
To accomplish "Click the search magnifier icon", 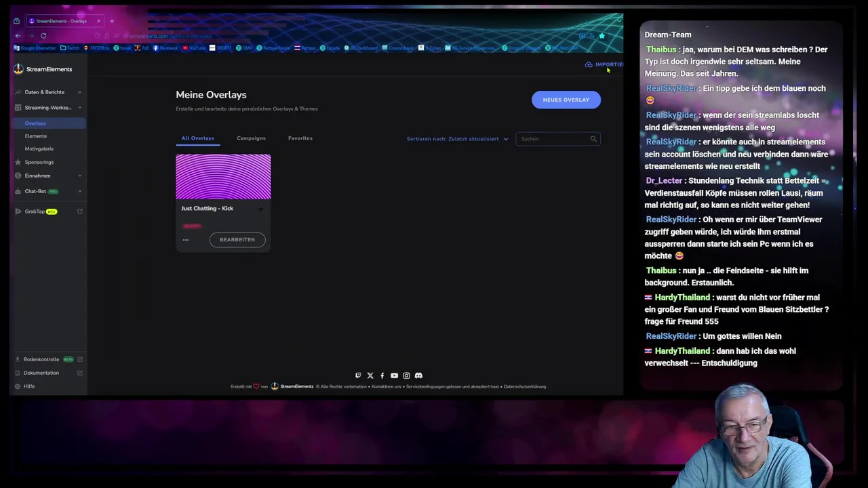I will point(593,139).
